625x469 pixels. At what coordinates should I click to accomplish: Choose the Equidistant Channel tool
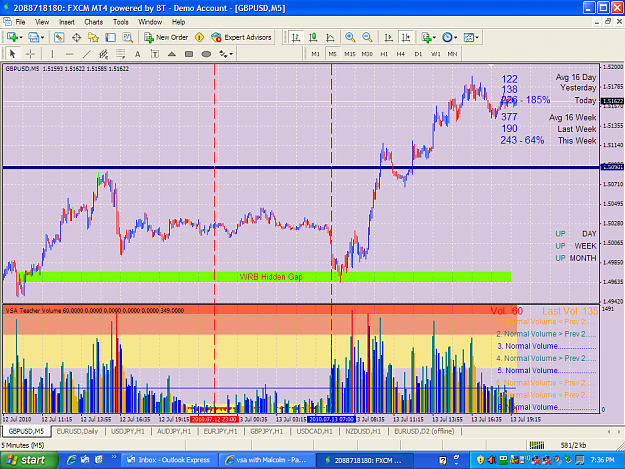click(x=103, y=54)
